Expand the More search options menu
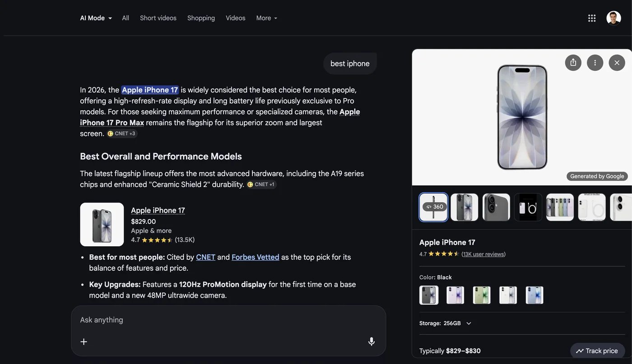Viewport: 632px width, 364px height. click(267, 18)
